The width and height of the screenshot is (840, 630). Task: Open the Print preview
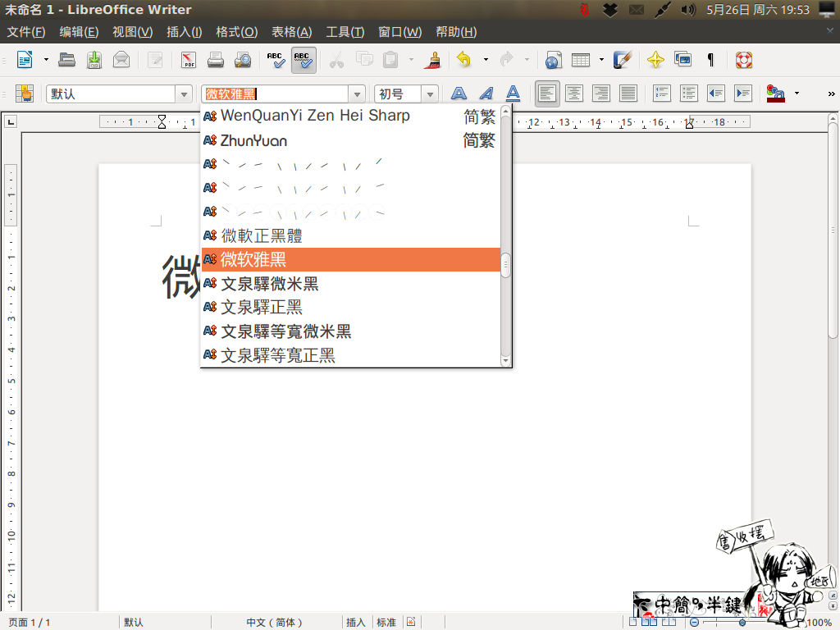243,59
